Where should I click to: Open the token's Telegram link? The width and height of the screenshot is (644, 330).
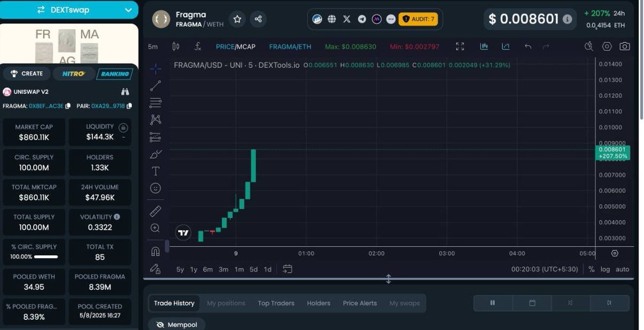[362, 19]
